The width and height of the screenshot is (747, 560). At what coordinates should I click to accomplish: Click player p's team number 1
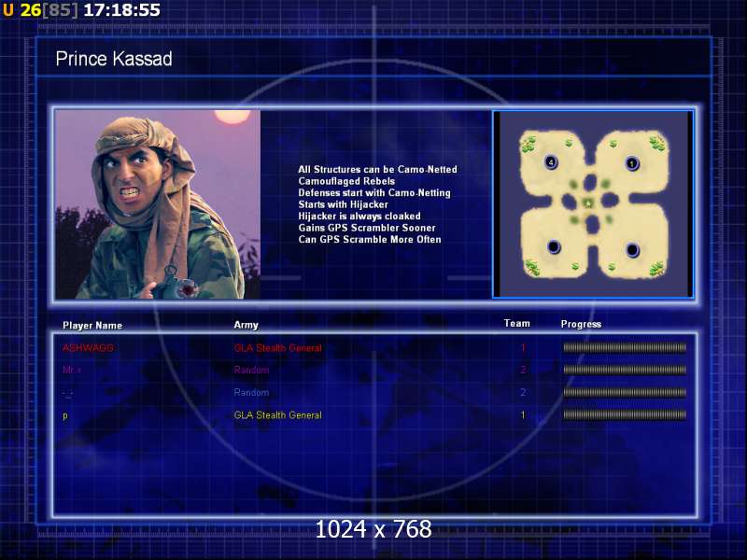(523, 415)
